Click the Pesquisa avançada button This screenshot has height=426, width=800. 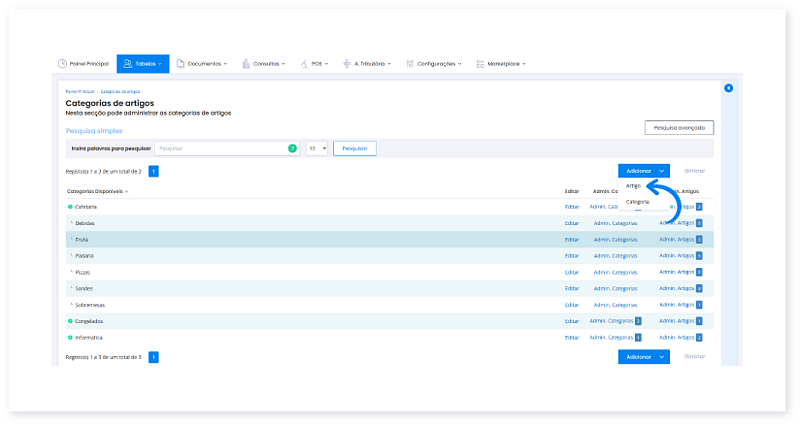coord(679,128)
